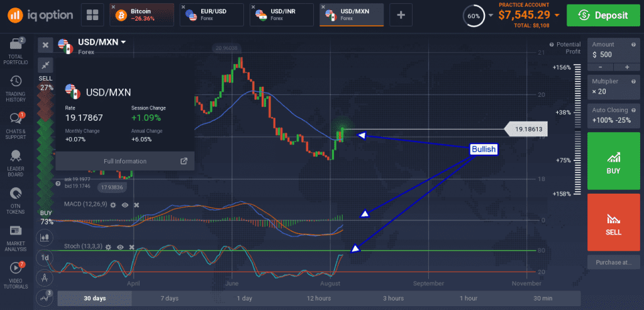Open dropdown next to 60% circle
The width and height of the screenshot is (644, 310).
click(x=491, y=16)
